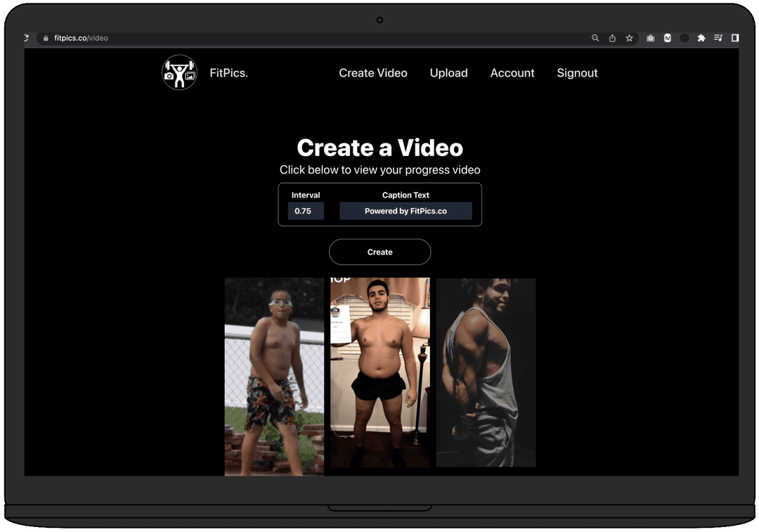Image resolution: width=759 pixels, height=532 pixels.
Task: Click the Caption Text input field
Action: [406, 211]
